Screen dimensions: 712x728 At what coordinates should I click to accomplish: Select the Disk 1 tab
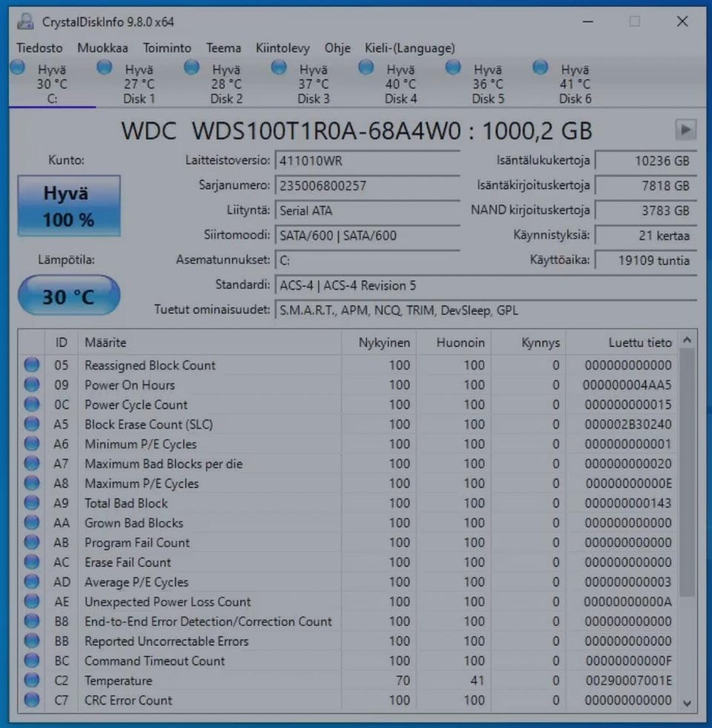139,83
